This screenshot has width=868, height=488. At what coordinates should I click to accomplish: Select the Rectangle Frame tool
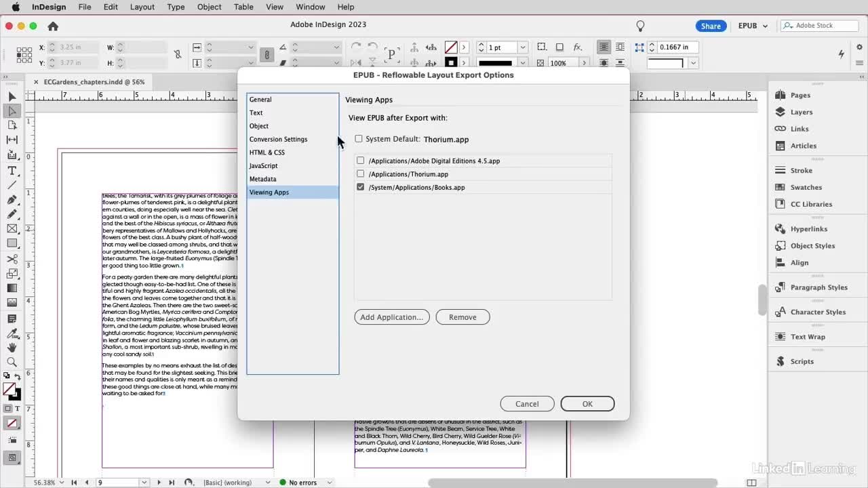[x=12, y=229]
